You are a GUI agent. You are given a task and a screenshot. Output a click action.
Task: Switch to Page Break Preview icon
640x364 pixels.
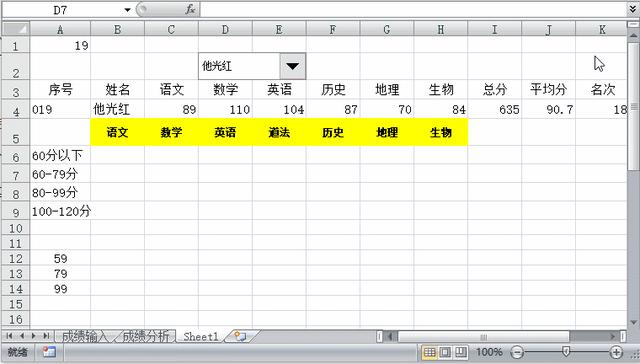point(461,352)
